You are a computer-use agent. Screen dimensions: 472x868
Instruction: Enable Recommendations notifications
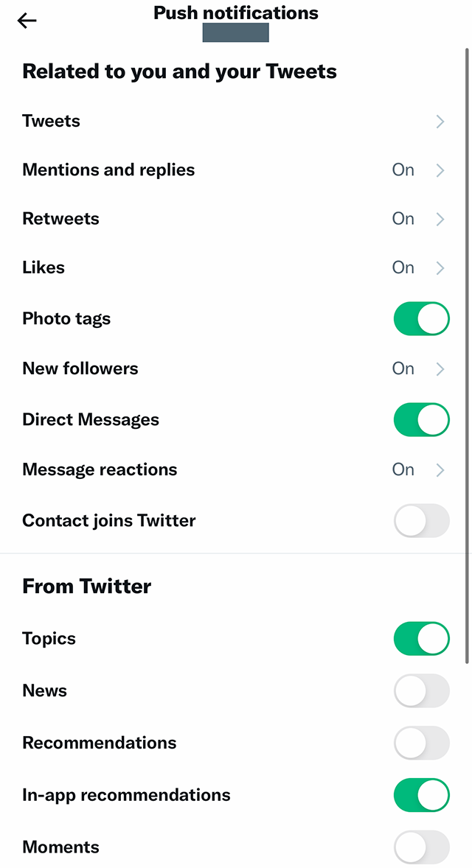421,743
